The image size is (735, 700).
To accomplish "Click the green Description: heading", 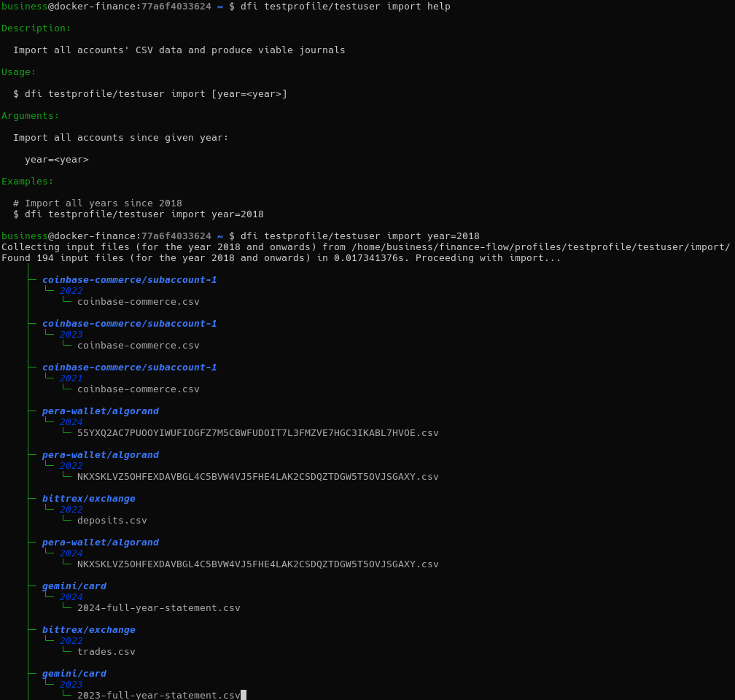I will (x=36, y=28).
